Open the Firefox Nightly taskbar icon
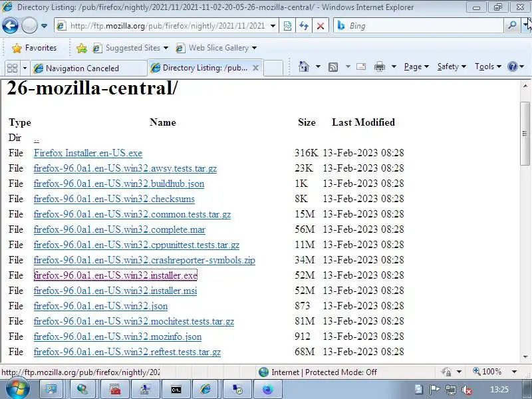This screenshot has width=532, height=399. (267, 390)
